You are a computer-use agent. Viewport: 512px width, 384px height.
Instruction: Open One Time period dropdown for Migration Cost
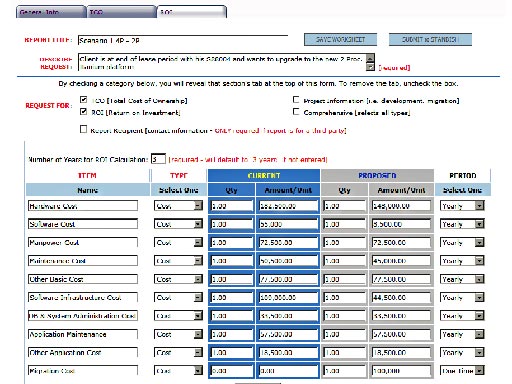pyautogui.click(x=462, y=370)
